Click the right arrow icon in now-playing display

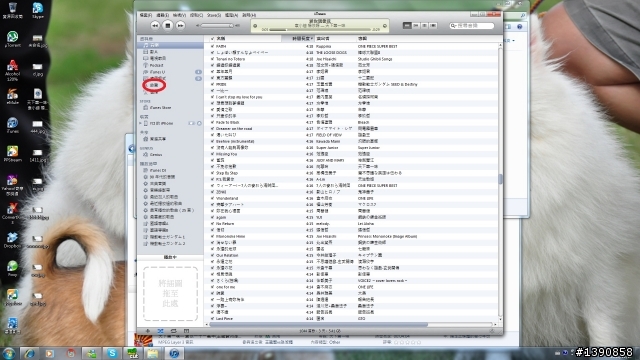pyautogui.click(x=384, y=26)
